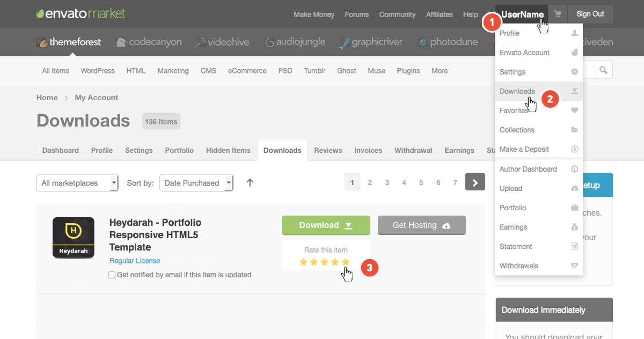Switch to the Earnings tab

(x=459, y=150)
